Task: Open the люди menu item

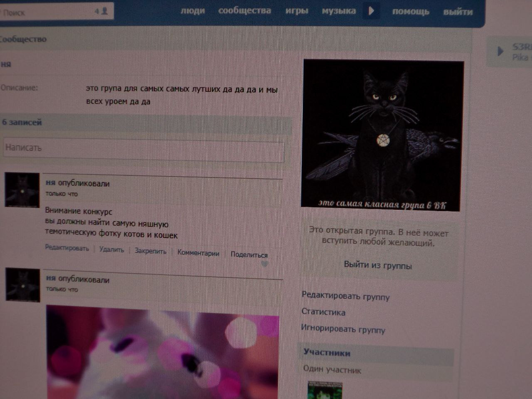Action: coord(192,11)
